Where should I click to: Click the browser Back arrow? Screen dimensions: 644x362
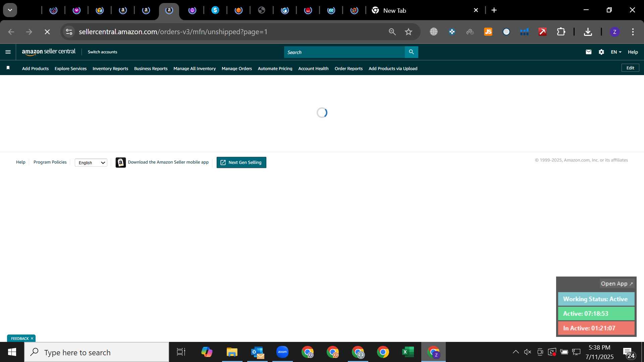pyautogui.click(x=11, y=32)
